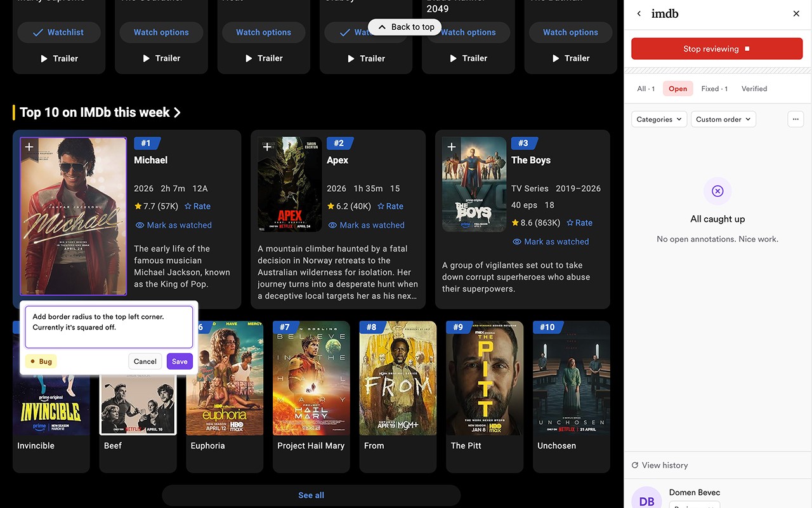The width and height of the screenshot is (812, 508).
Task: Click the #3 rank badge on The Boys
Action: 523,144
